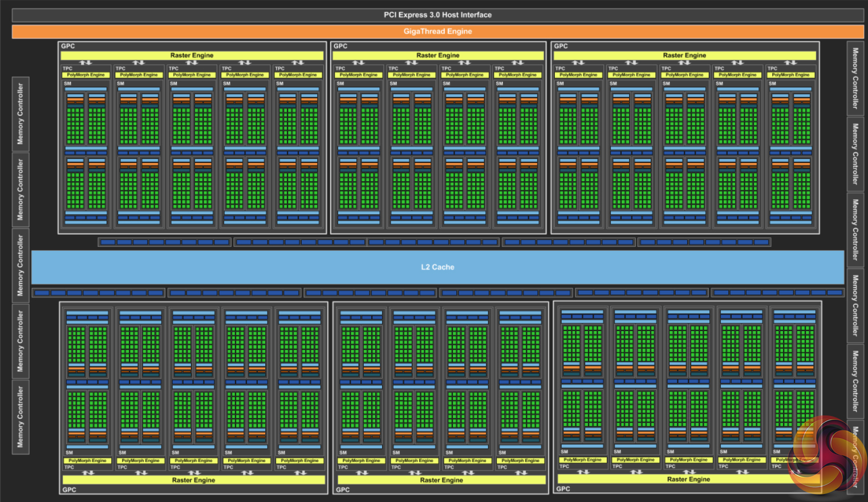Click Raster Engine in the bottom-left GPC
The height and width of the screenshot is (502, 868).
[x=193, y=480]
